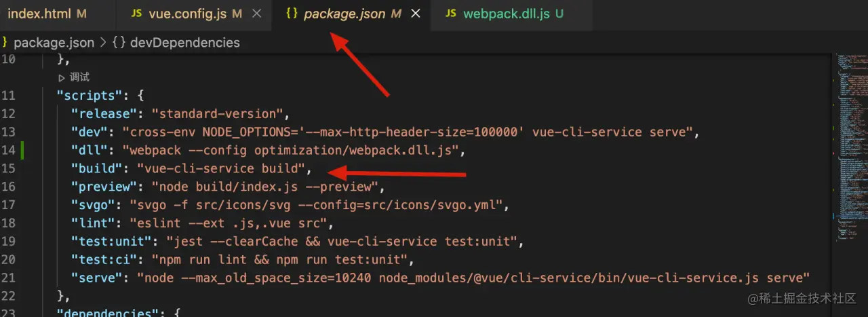868x317 pixels.
Task: Click the "test:unit" script key
Action: tap(111, 241)
